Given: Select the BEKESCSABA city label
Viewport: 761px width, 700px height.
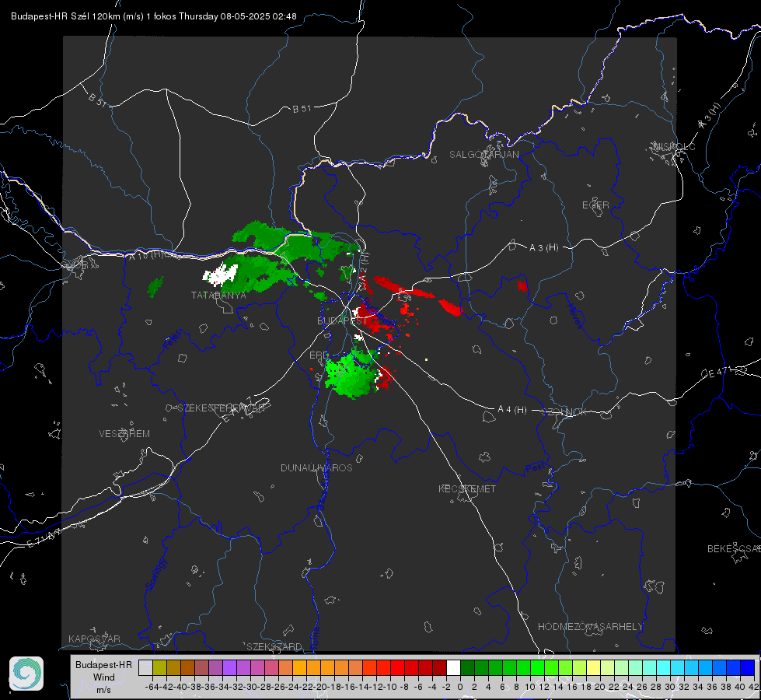Looking at the screenshot, I should [734, 549].
